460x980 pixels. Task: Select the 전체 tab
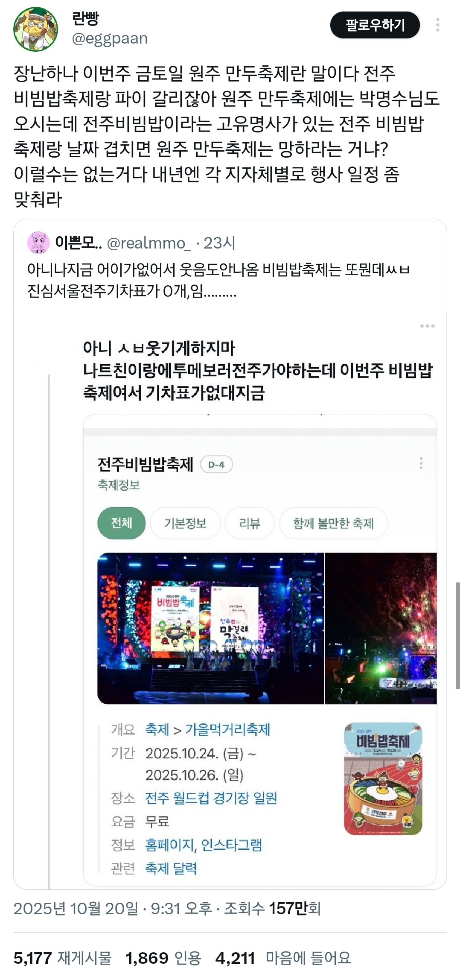click(x=122, y=523)
